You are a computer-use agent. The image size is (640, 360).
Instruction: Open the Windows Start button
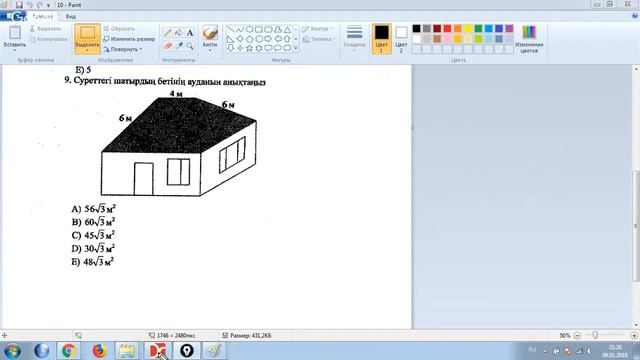click(x=12, y=351)
